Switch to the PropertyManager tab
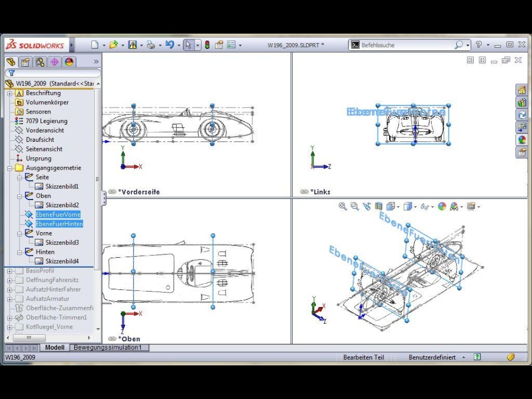The image size is (532, 399). 25,62
